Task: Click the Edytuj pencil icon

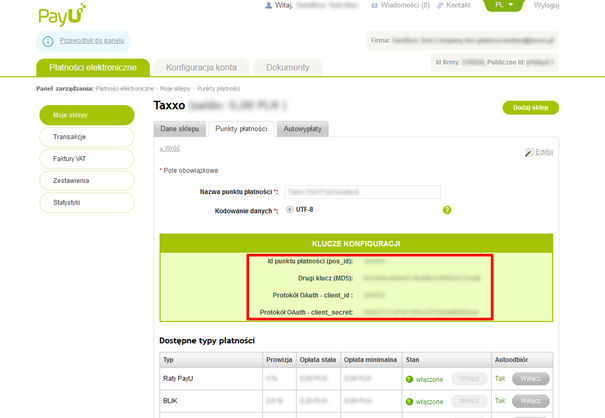Action: (529, 152)
